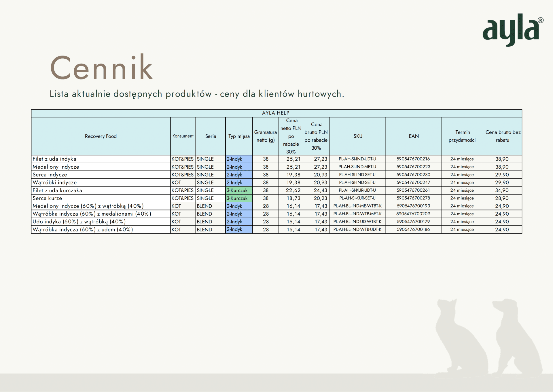Select the AYLA HELP table header
Image resolution: width=553 pixels, height=392 pixels.
tap(276, 113)
